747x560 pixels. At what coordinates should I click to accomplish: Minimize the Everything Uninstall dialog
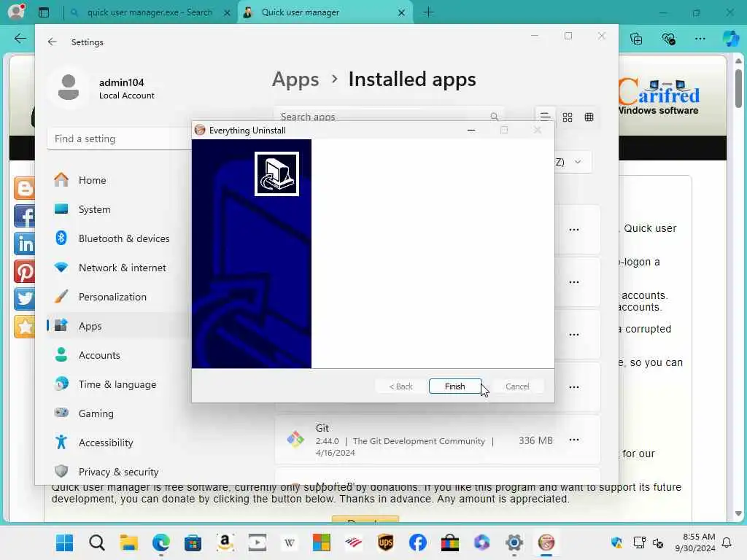(471, 130)
